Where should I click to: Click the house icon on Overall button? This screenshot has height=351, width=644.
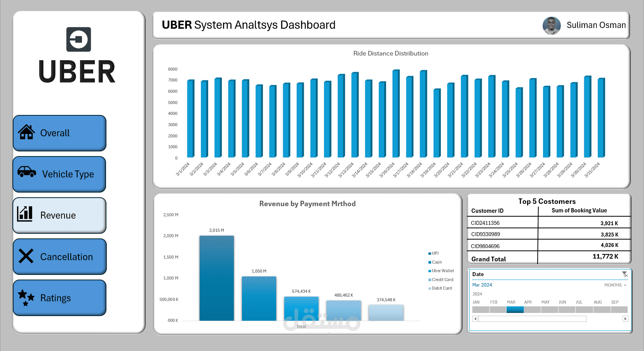click(x=26, y=132)
